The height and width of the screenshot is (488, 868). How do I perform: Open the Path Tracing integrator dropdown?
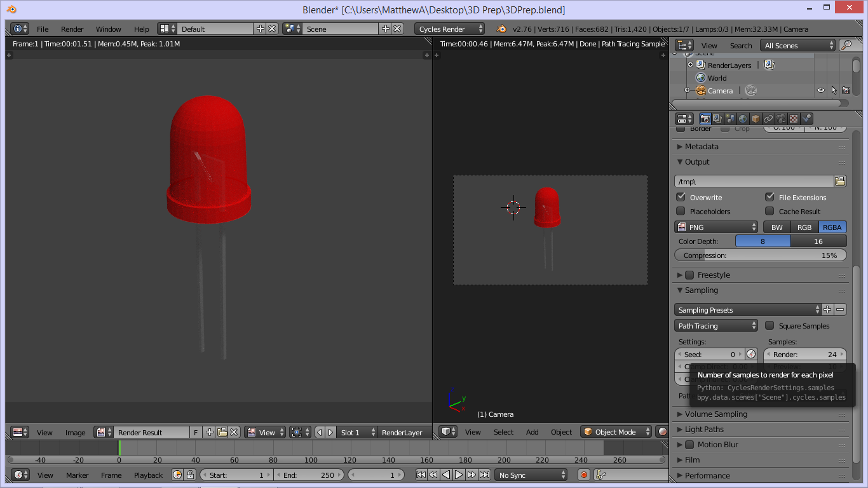(716, 325)
